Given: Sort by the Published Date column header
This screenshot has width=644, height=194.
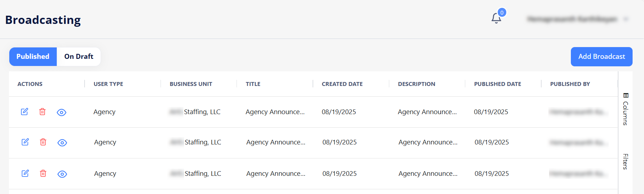Looking at the screenshot, I should coord(497,84).
